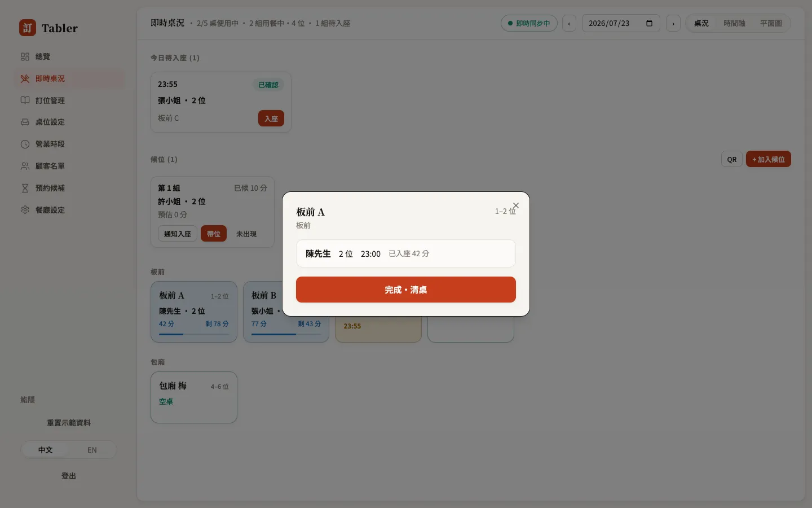The width and height of the screenshot is (812, 508).
Task: Open 顧客名單 menu item
Action: pyautogui.click(x=69, y=166)
